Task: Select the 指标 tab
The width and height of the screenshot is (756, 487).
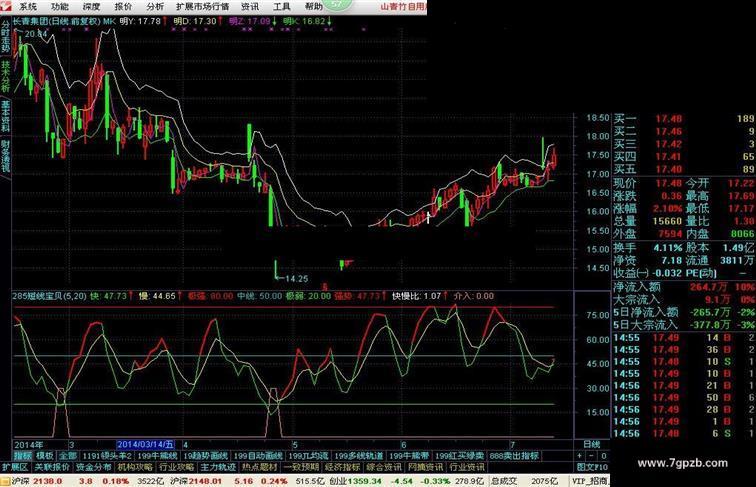Action: (23, 456)
